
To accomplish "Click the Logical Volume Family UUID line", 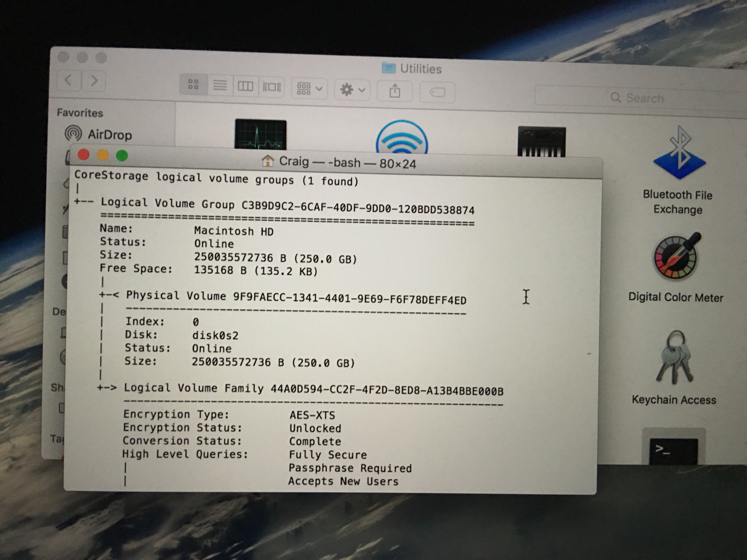I will (x=314, y=389).
